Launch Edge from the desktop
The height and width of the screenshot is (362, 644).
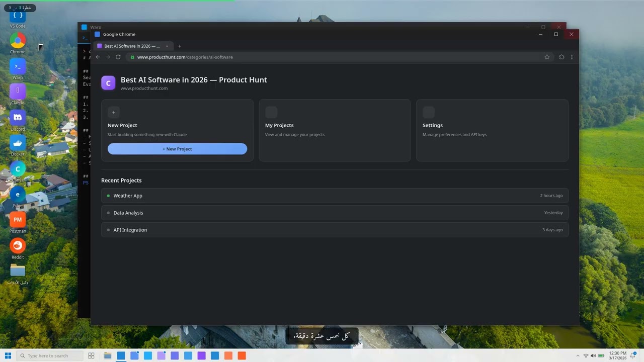(x=18, y=197)
